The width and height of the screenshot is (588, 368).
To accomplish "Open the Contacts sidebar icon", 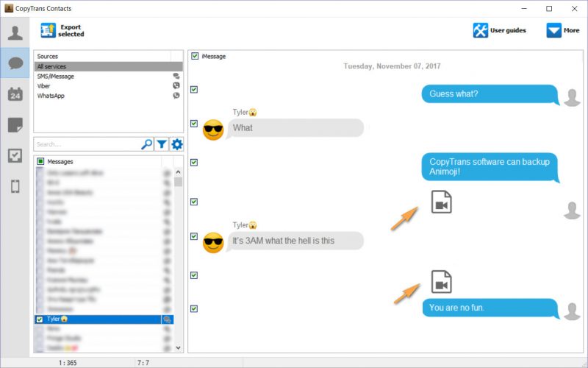I will tap(15, 32).
